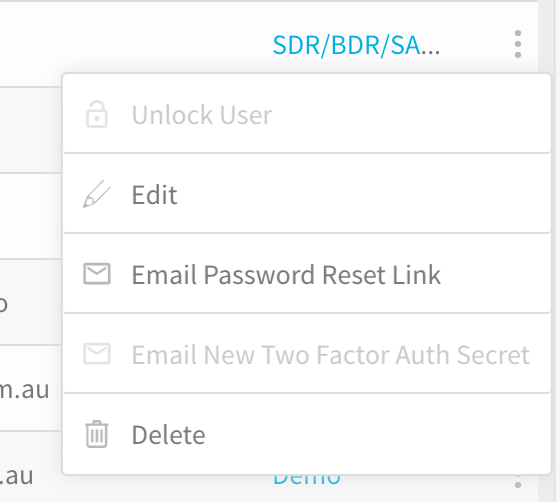Image resolution: width=560 pixels, height=502 pixels.
Task: Open the three-dot menu next to SDR/BDR/SA
Action: 518,44
